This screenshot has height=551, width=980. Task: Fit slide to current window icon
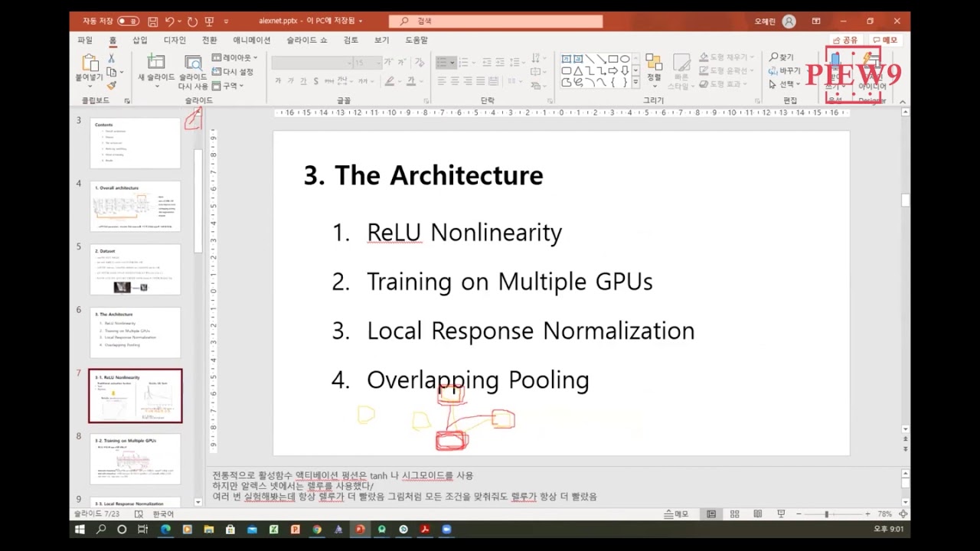click(903, 514)
